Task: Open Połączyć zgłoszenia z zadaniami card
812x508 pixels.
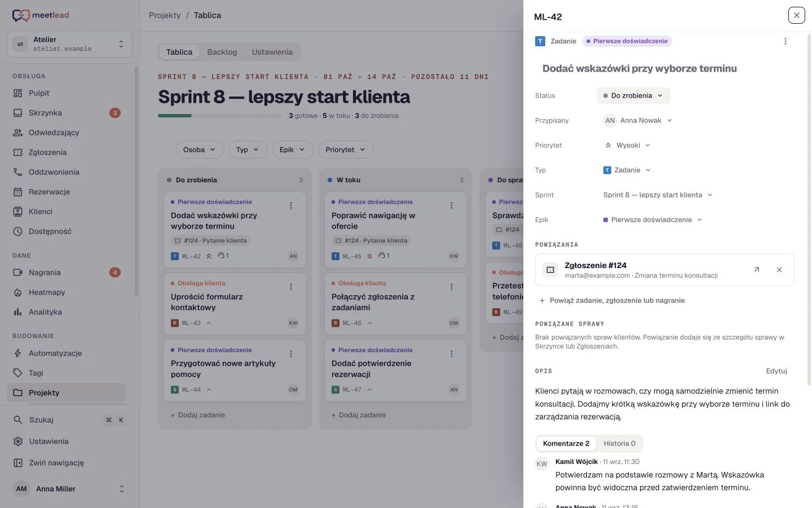Action: click(x=395, y=303)
